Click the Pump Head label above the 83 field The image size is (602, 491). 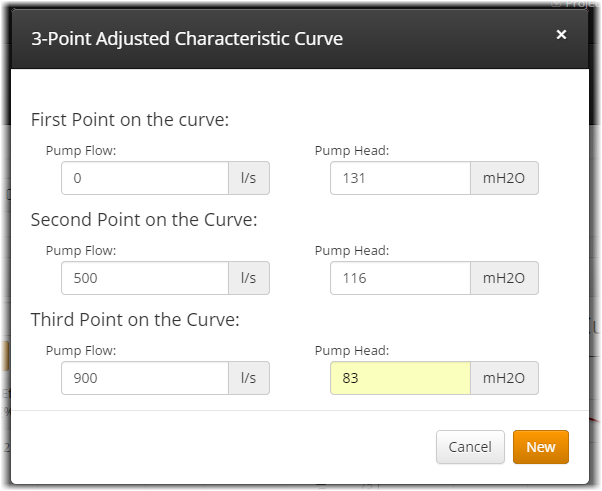point(351,350)
